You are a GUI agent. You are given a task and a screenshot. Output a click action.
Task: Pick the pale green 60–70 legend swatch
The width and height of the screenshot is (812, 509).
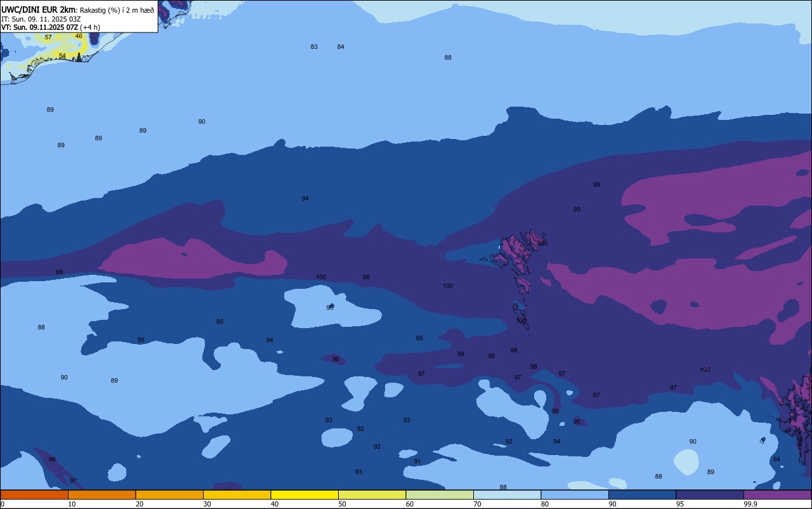(x=440, y=494)
